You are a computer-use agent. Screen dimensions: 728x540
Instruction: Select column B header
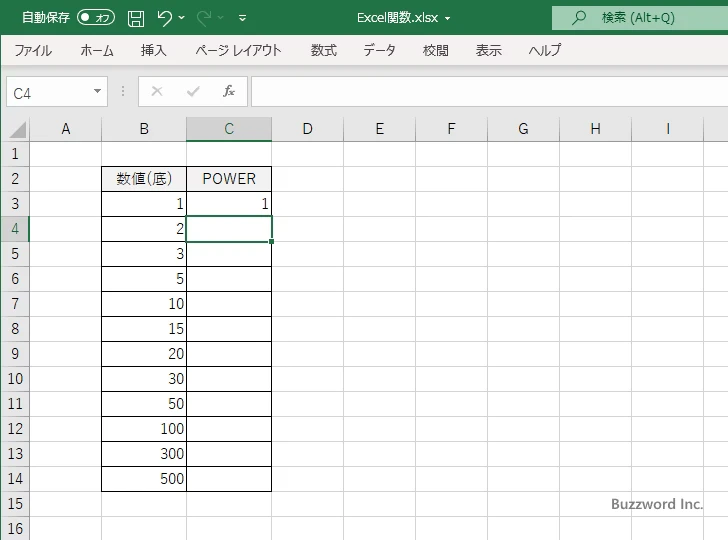[144, 129]
